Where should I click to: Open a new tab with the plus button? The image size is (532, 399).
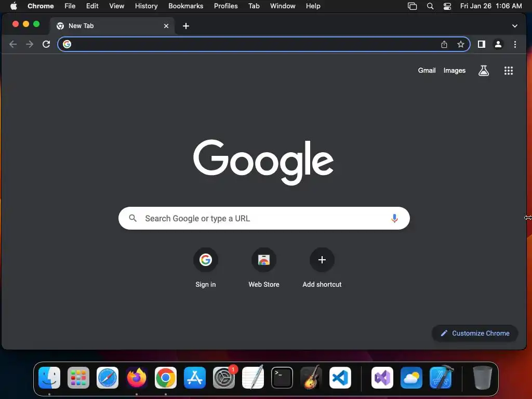coord(186,26)
